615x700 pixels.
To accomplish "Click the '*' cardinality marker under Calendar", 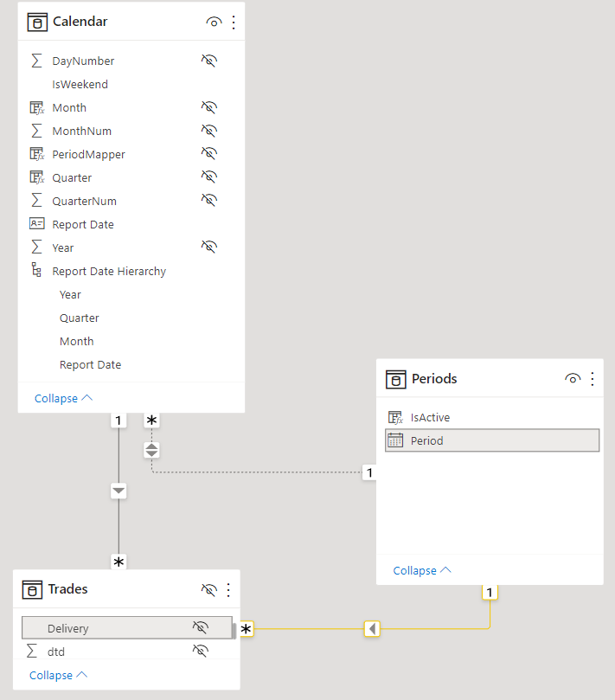I will 151,421.
